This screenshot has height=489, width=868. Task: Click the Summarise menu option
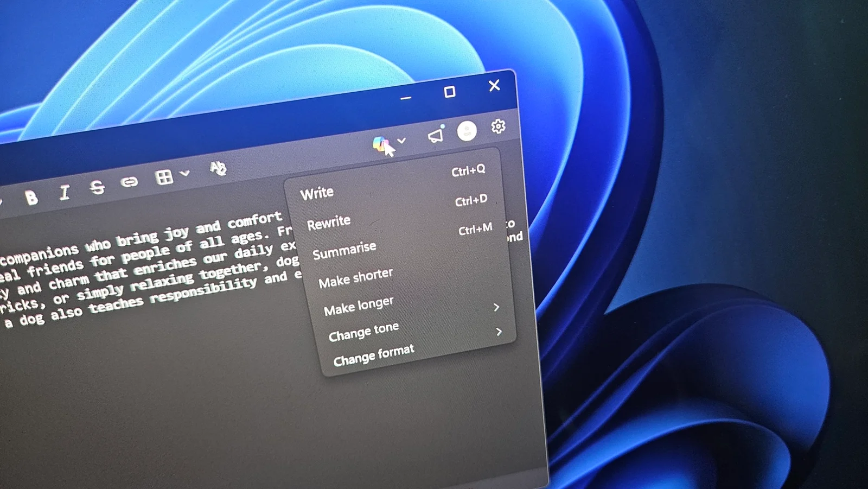(x=344, y=251)
